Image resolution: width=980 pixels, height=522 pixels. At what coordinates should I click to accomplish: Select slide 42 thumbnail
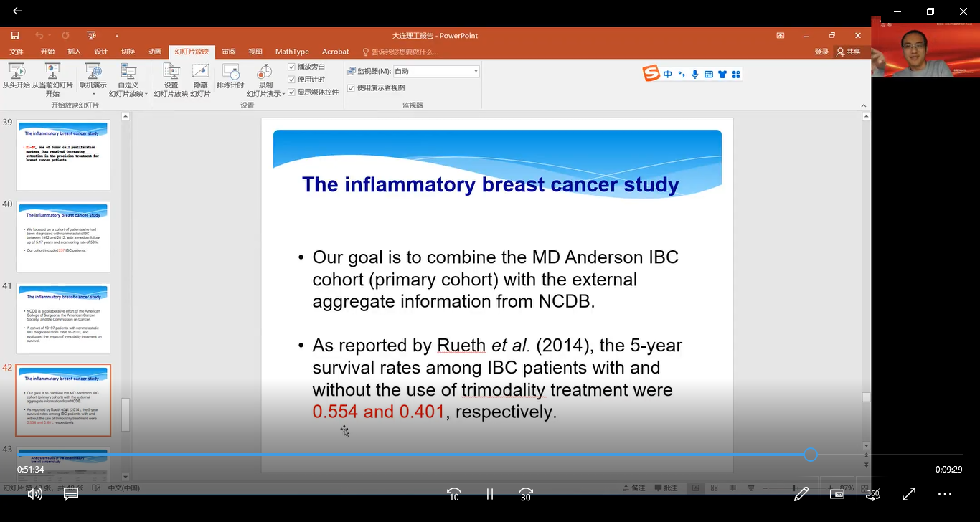(x=63, y=400)
